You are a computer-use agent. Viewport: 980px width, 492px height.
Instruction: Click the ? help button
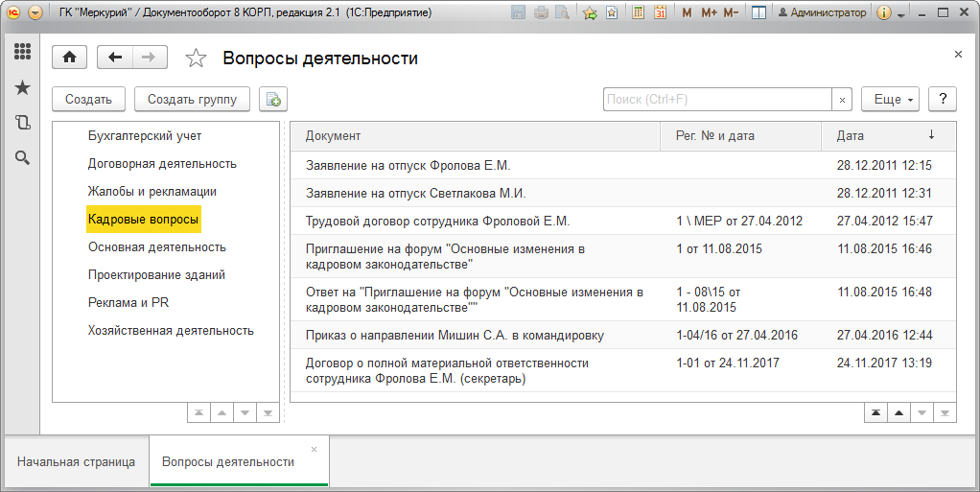tap(943, 99)
